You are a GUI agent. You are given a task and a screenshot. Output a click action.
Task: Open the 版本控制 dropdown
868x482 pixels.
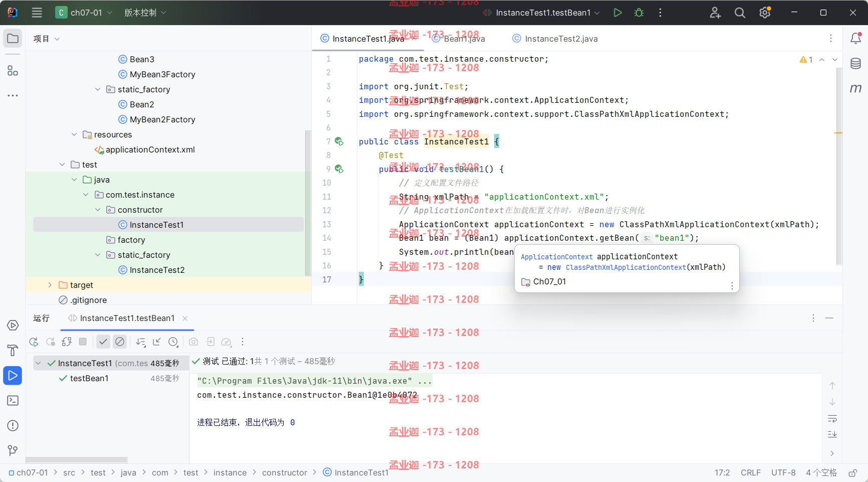(x=145, y=13)
